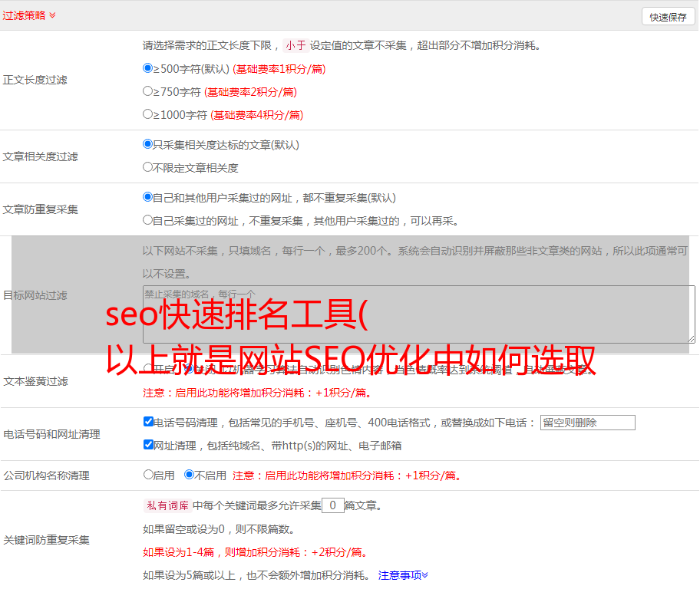
Task: Click the 留空则删除 replacement phone field
Action: [x=587, y=423]
